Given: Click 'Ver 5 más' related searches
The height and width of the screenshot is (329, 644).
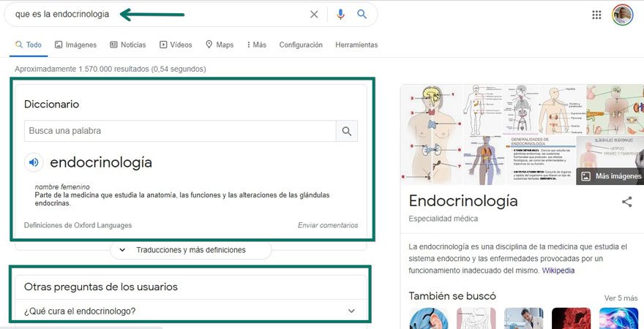Looking at the screenshot, I should coord(621,298).
